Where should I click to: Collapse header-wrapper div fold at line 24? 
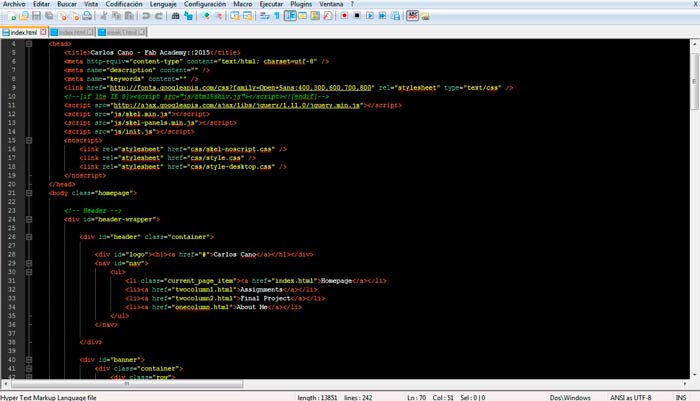tap(29, 219)
